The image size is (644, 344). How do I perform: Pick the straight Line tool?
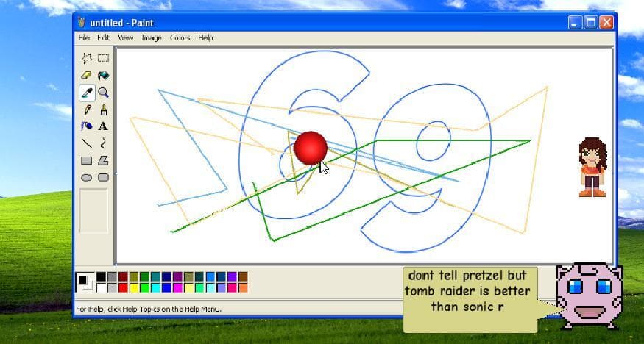coord(87,143)
